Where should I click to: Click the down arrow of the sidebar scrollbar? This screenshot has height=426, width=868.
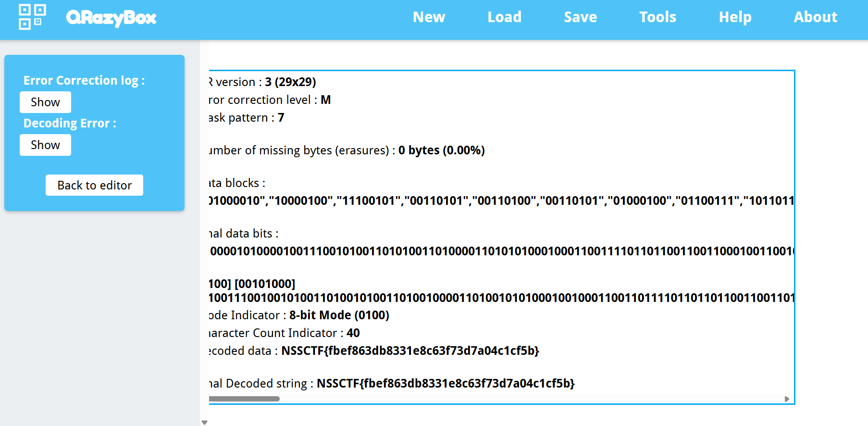pos(205,423)
